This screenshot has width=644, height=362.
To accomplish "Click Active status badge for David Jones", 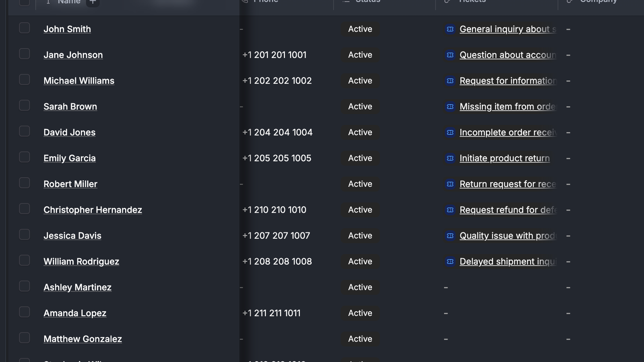I will click(360, 132).
